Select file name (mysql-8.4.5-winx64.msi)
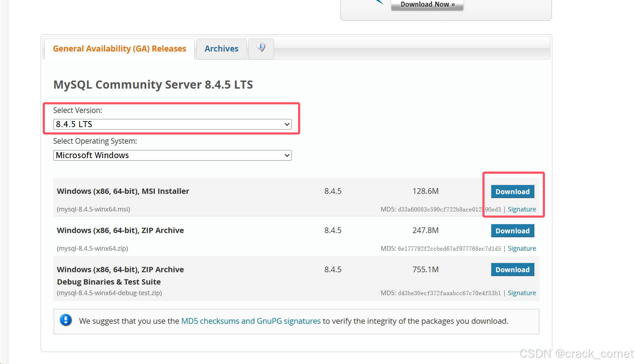Image resolution: width=635 pixels, height=364 pixels. point(93,209)
